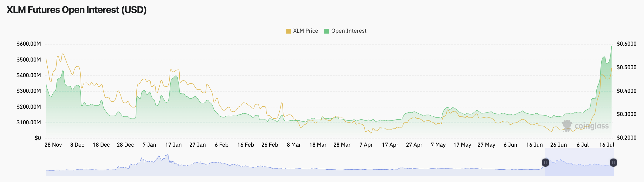Click the green Open Interest legend swatch

coord(327,31)
